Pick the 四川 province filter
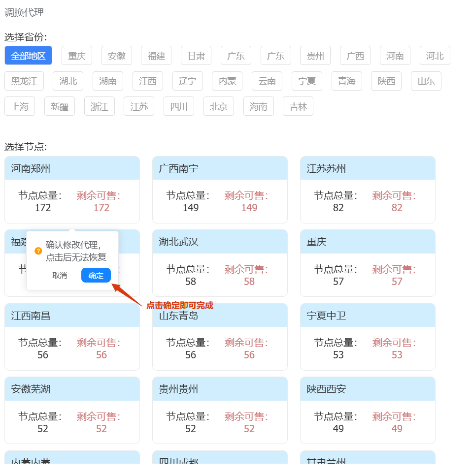The height and width of the screenshot is (476, 472). [x=179, y=106]
